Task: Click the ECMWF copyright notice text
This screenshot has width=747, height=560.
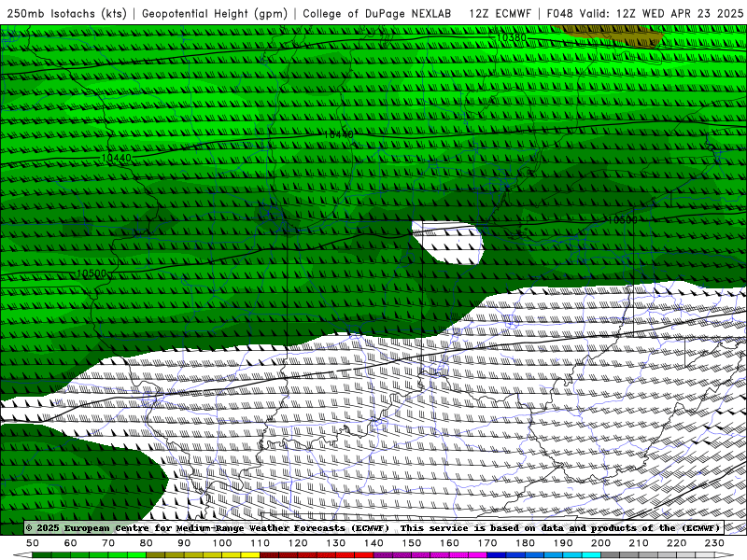Action: click(207, 528)
